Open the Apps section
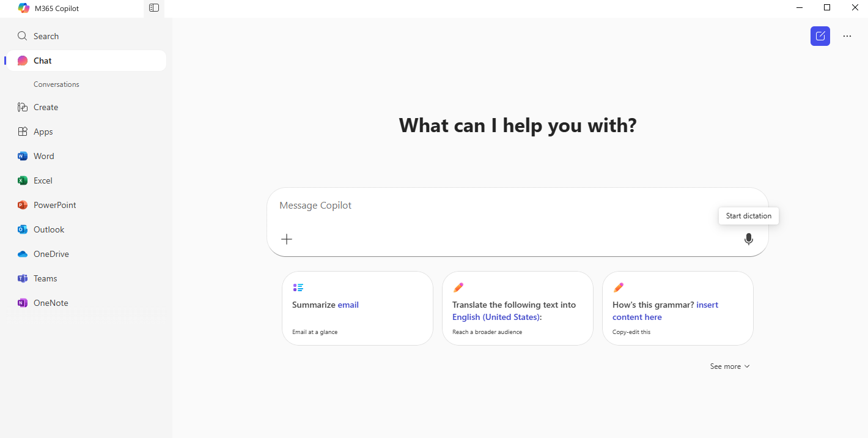Screen dimensions: 868x438 pos(43,132)
